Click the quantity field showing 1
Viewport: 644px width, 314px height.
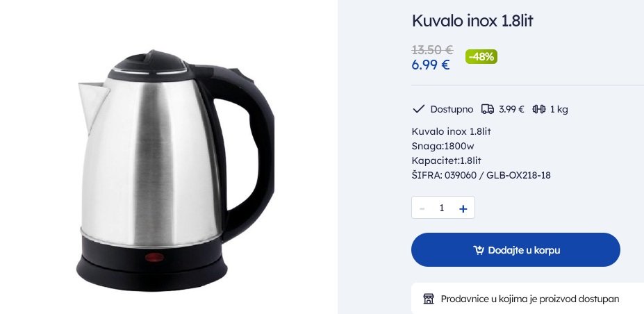pos(442,208)
